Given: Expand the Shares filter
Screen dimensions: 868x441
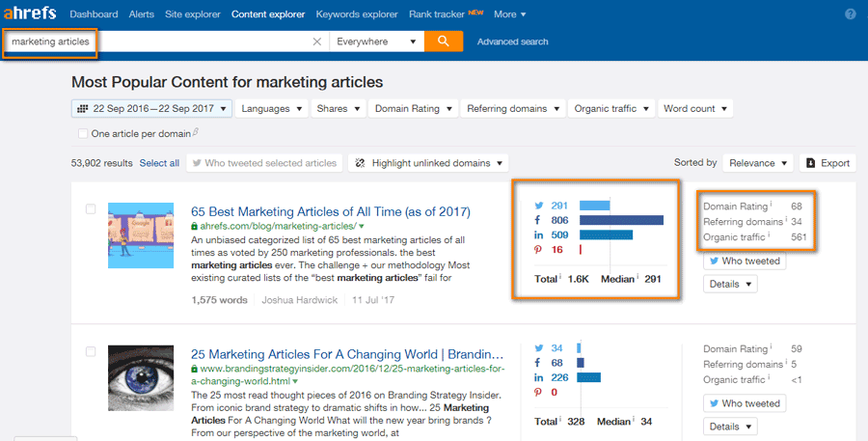Looking at the screenshot, I should point(339,109).
